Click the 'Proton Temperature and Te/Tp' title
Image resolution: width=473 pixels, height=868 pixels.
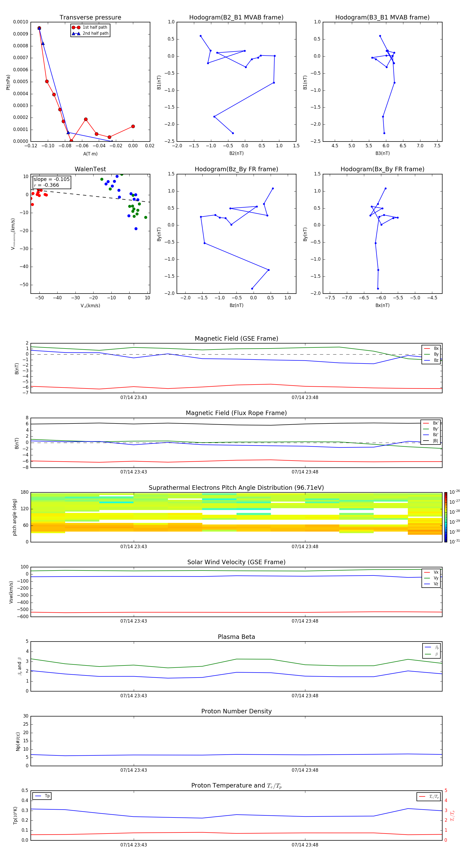(236, 786)
